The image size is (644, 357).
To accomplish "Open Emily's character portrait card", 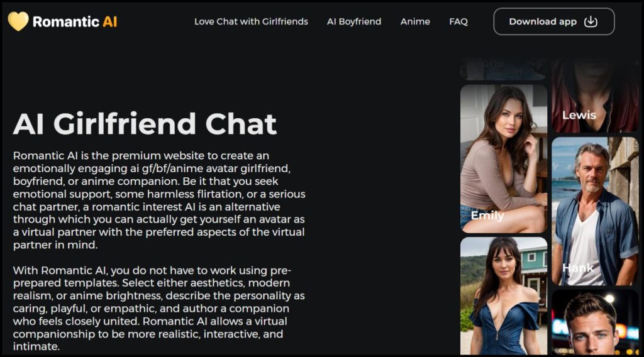I will [504, 159].
